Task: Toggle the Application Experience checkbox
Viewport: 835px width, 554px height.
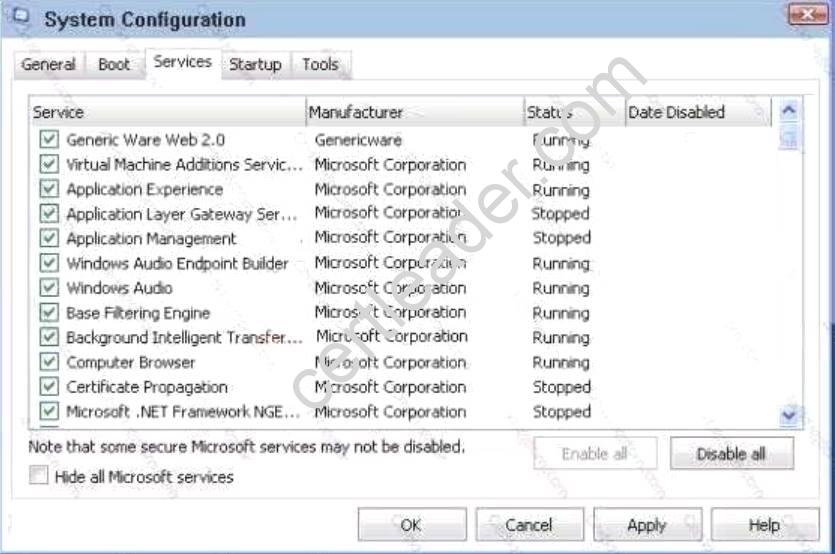Action: tap(49, 189)
